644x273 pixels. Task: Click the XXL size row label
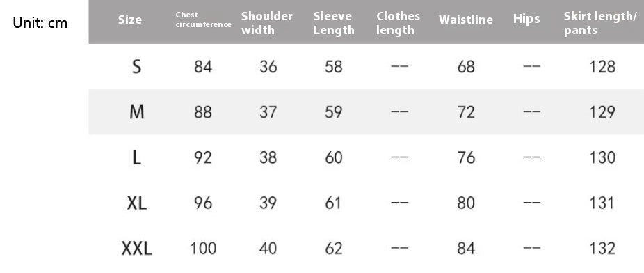click(x=136, y=249)
